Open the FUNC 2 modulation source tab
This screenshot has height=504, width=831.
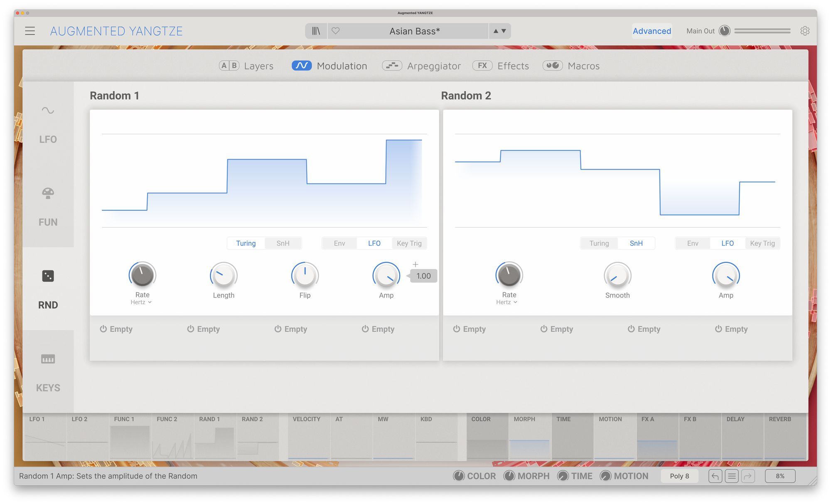[172, 436]
